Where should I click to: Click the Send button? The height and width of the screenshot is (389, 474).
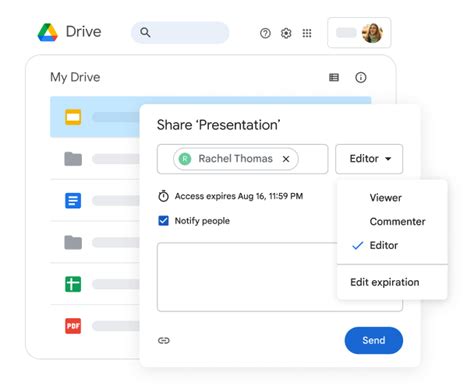374,340
